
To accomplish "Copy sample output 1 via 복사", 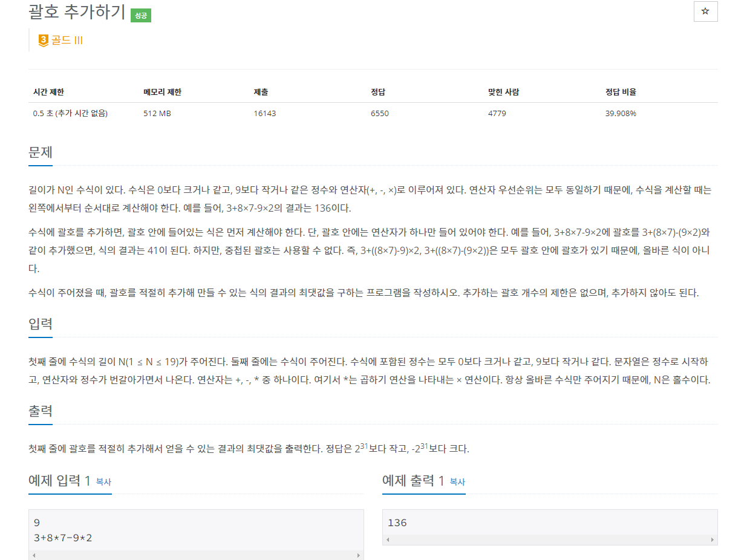I will click(457, 482).
